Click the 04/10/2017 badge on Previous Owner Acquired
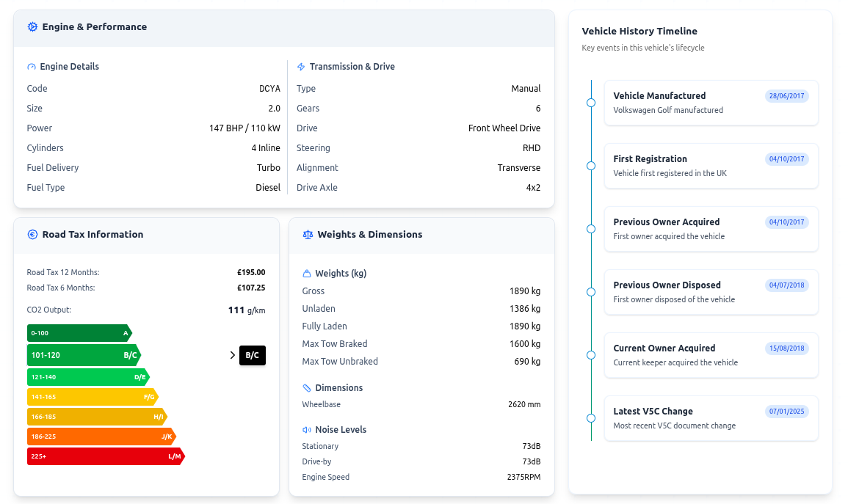 coord(787,222)
